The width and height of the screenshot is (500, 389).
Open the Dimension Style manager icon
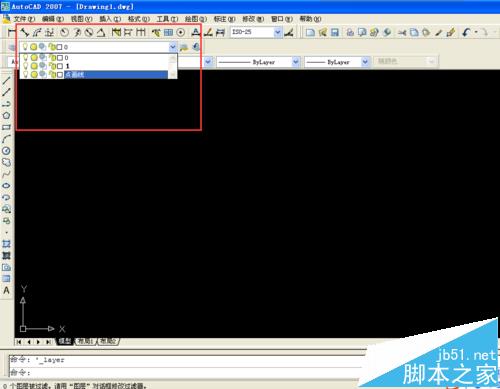[289, 32]
